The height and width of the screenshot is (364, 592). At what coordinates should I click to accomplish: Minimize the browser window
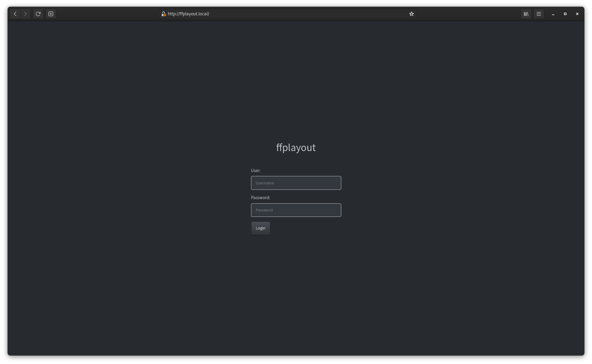point(553,14)
